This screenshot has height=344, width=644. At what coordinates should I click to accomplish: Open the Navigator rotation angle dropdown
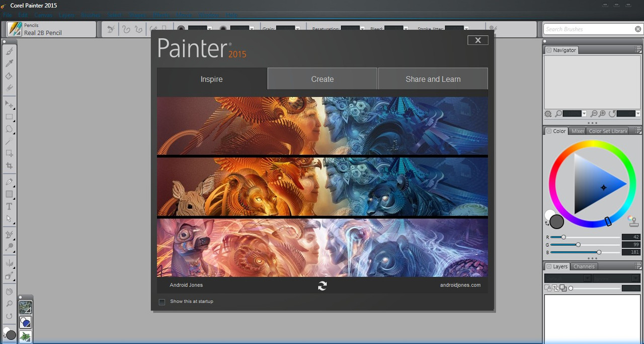pos(638,114)
